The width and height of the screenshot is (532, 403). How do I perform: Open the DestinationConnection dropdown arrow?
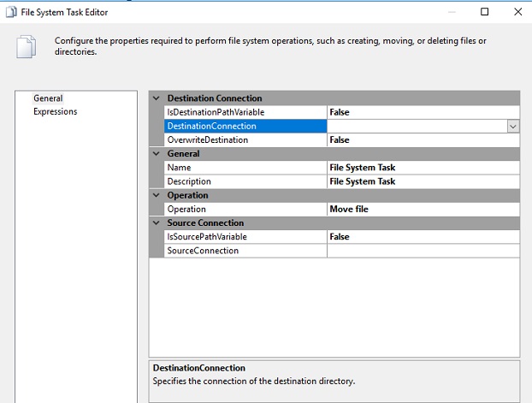[513, 126]
